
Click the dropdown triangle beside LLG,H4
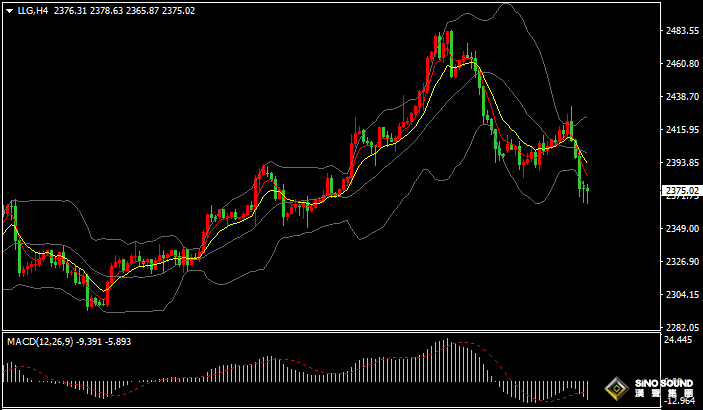(8, 10)
